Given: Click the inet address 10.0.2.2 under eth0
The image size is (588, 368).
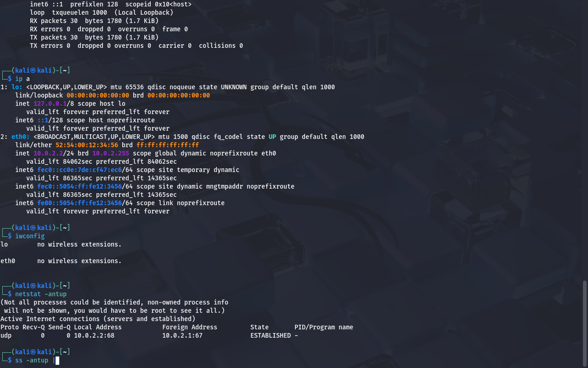Looking at the screenshot, I should (x=48, y=153).
